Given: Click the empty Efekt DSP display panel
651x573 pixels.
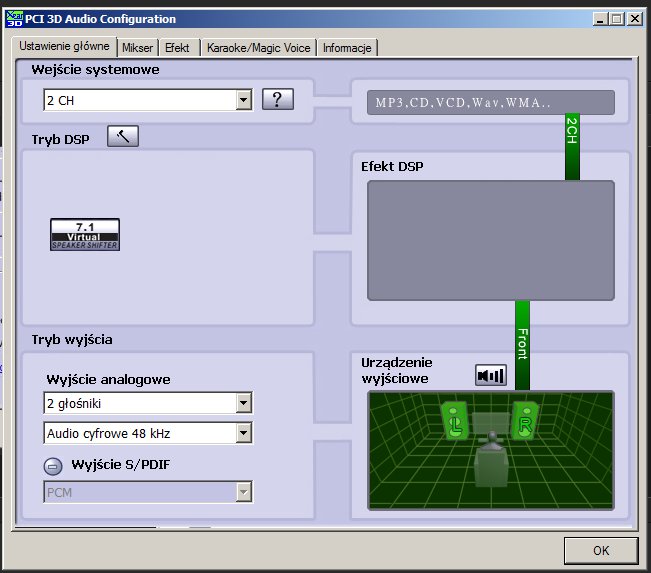Looking at the screenshot, I should tap(491, 240).
